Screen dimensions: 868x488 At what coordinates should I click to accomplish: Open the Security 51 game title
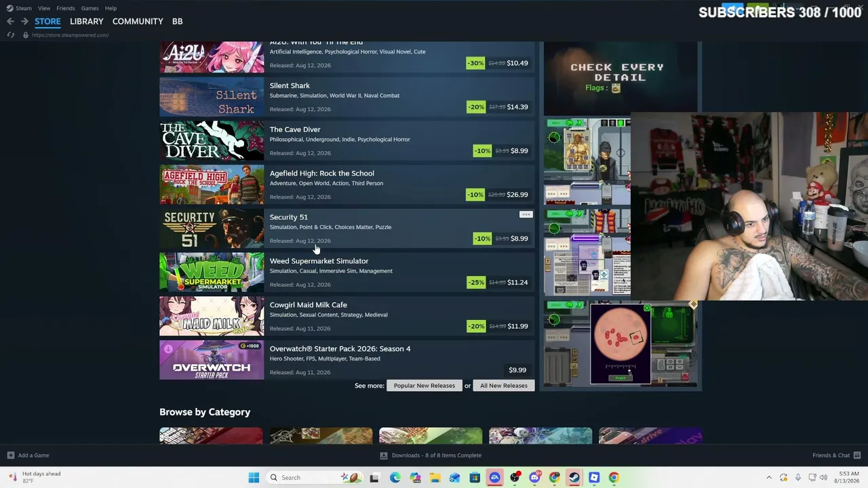[289, 217]
